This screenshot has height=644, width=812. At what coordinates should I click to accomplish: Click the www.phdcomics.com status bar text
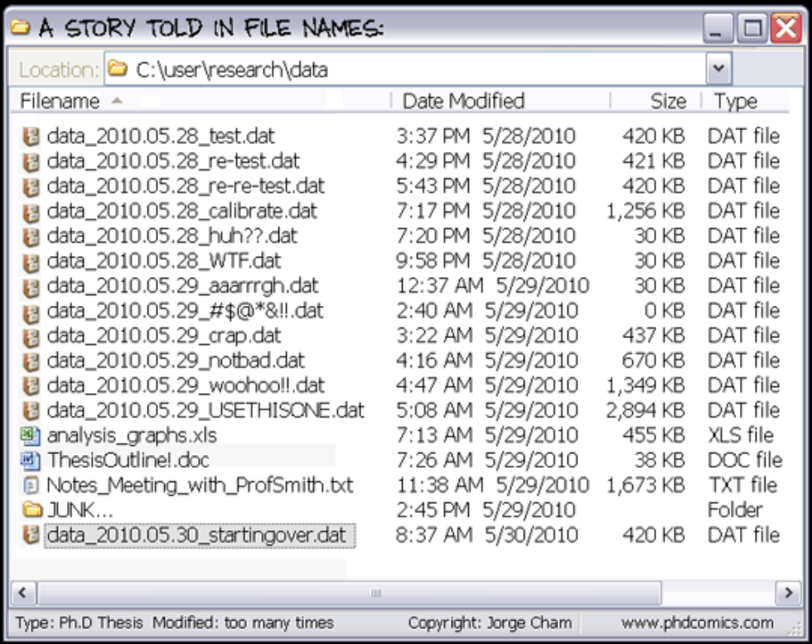pos(697,622)
